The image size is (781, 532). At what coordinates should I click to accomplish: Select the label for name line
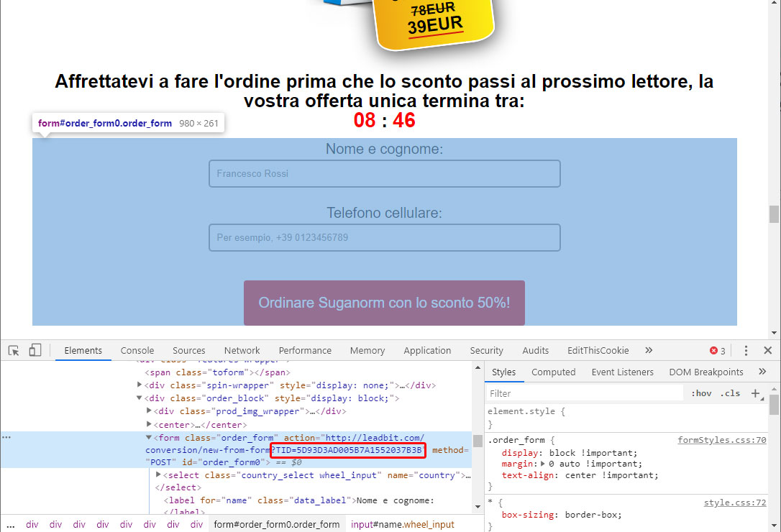299,500
